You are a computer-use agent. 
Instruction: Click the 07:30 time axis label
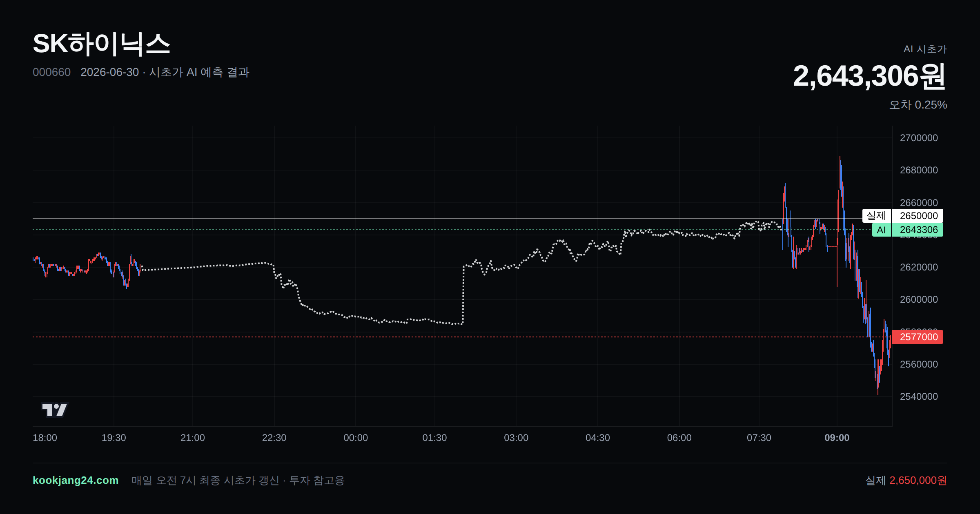point(759,438)
